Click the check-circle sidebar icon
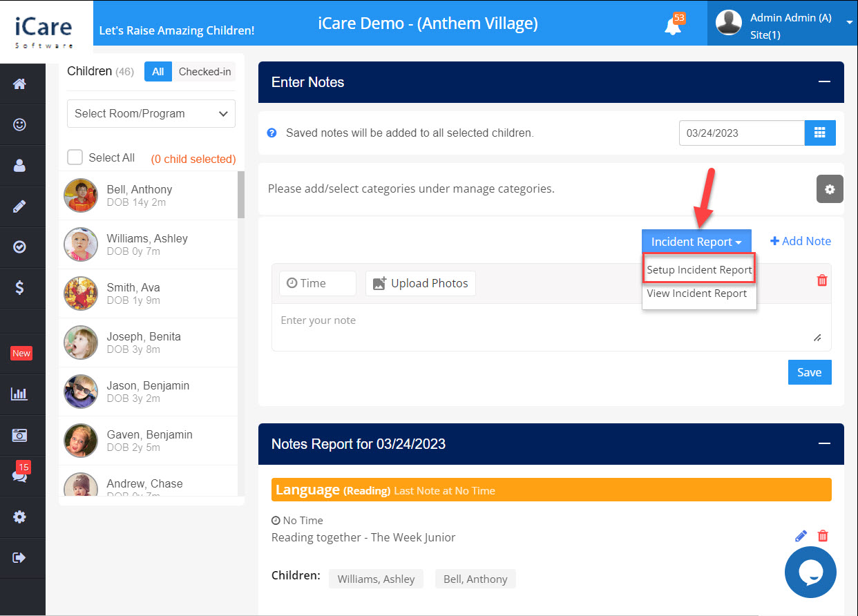Screen dimensions: 858x616 pyautogui.click(x=20, y=247)
